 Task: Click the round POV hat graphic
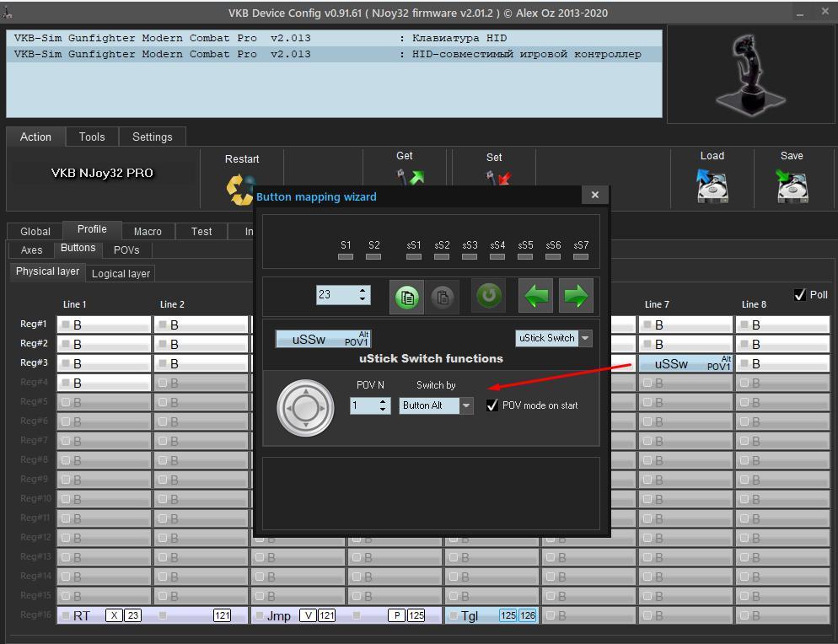[306, 408]
